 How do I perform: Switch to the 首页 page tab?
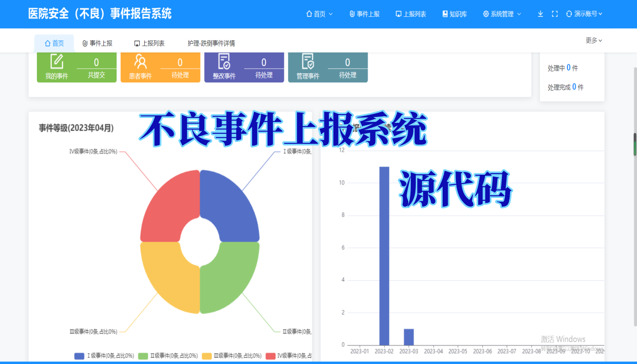click(x=54, y=43)
